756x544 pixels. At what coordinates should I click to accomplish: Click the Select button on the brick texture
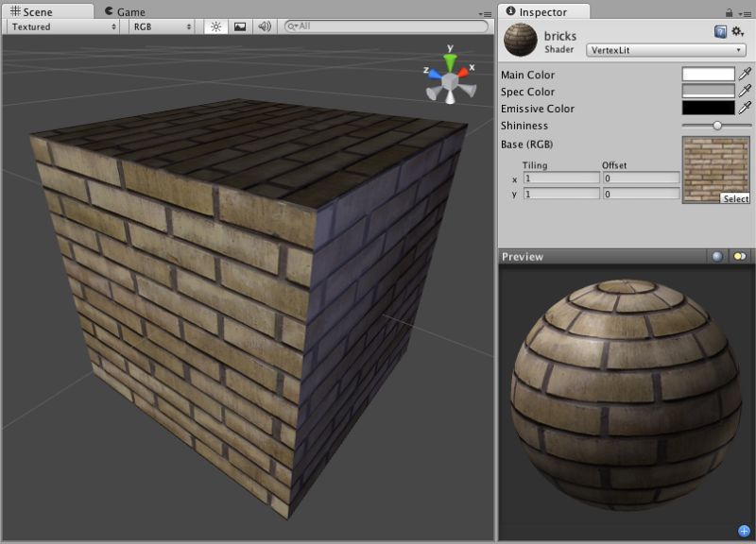point(735,198)
